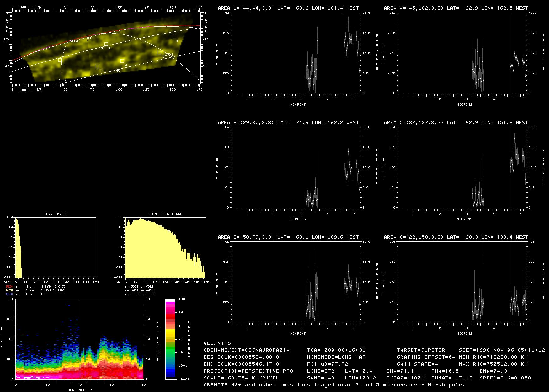Screen dimensions: 549x392
Task: Click the "SCALE=169.754 KM/PIXEL" text
Action: tap(241, 378)
